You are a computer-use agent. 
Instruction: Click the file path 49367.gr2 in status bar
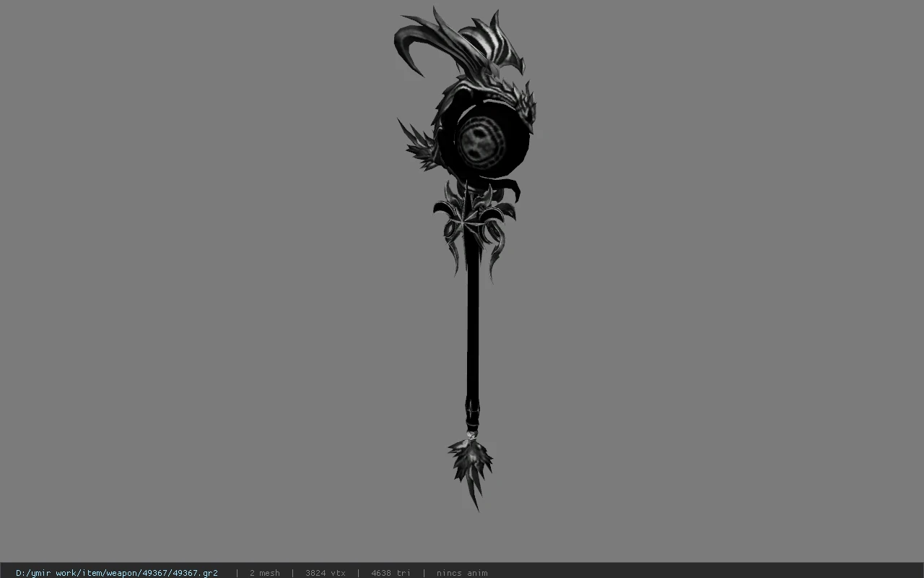click(117, 573)
